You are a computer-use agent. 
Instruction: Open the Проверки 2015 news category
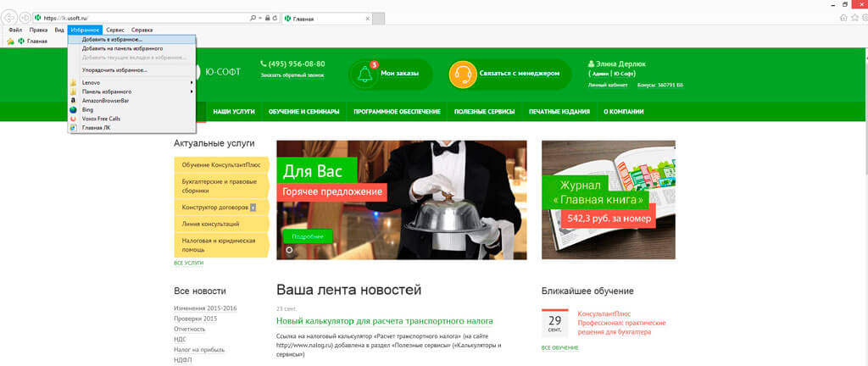coord(196,319)
